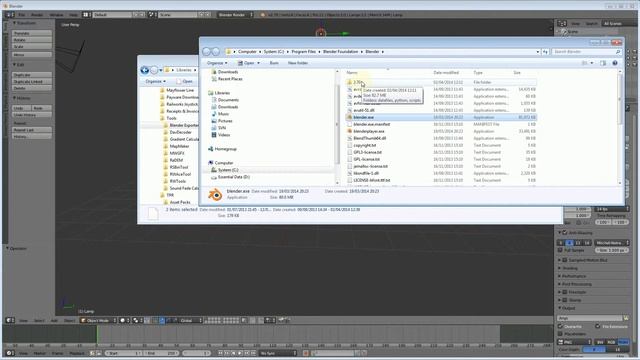640x360 pixels.
Task: Click the Explorer help question mark icon
Action: tap(615, 63)
